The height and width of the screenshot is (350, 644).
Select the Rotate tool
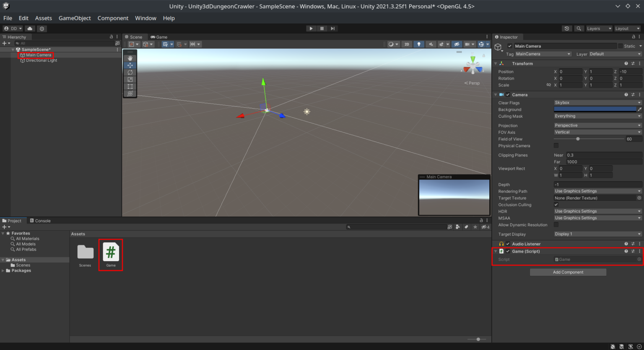[x=130, y=72]
